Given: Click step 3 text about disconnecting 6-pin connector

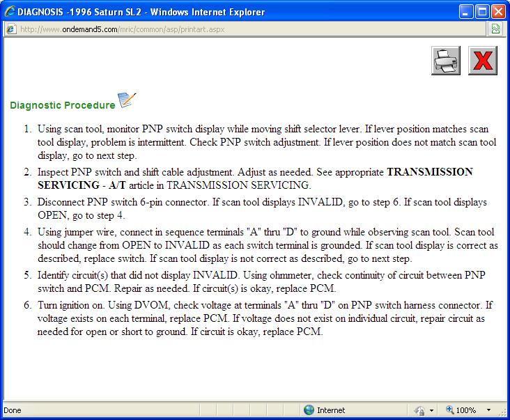Looking at the screenshot, I should click(x=262, y=209).
